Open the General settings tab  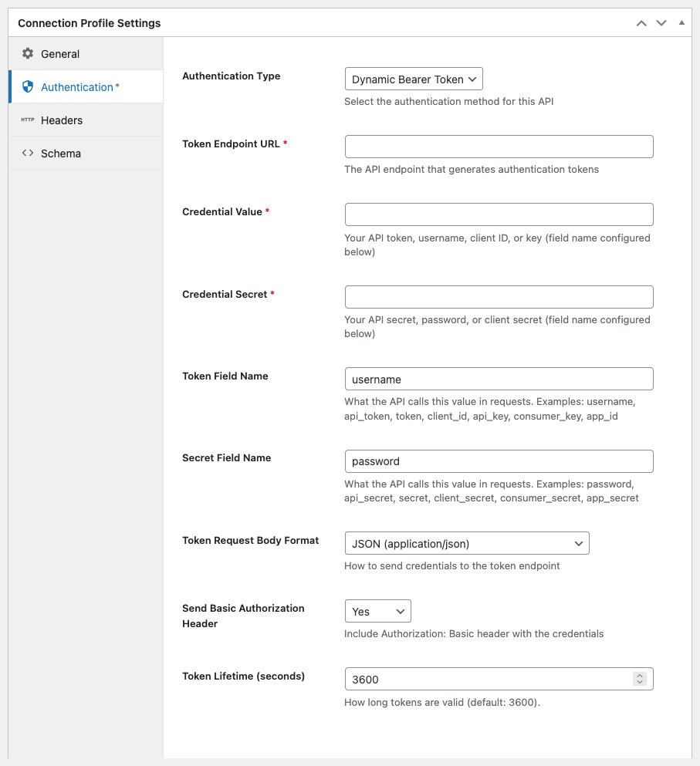coord(86,54)
